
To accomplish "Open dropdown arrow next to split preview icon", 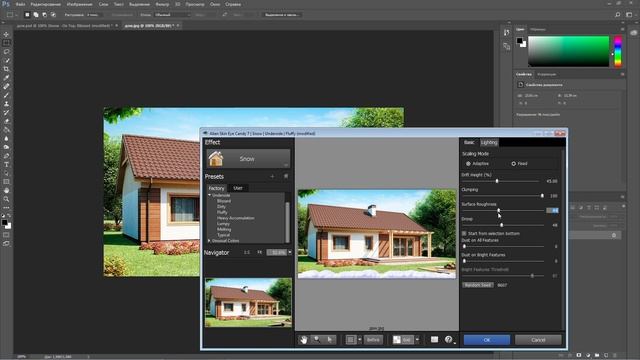I will point(360,340).
